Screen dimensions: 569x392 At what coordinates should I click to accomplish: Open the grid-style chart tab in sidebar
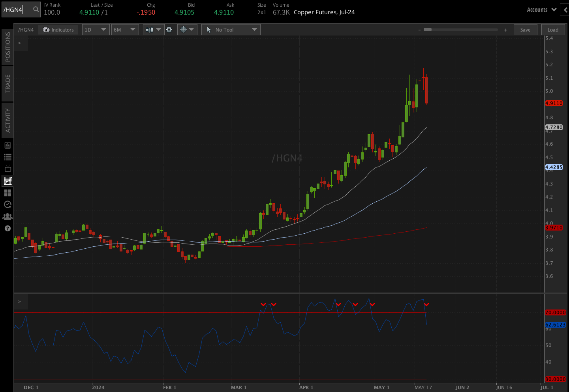tap(8, 181)
